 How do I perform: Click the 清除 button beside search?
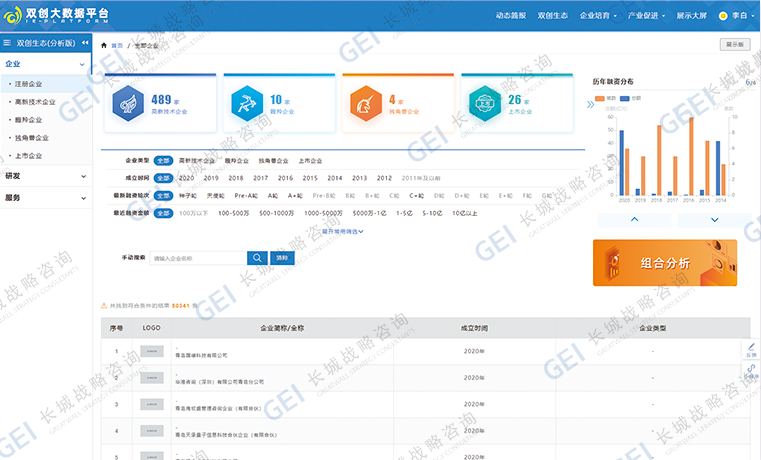(282, 258)
